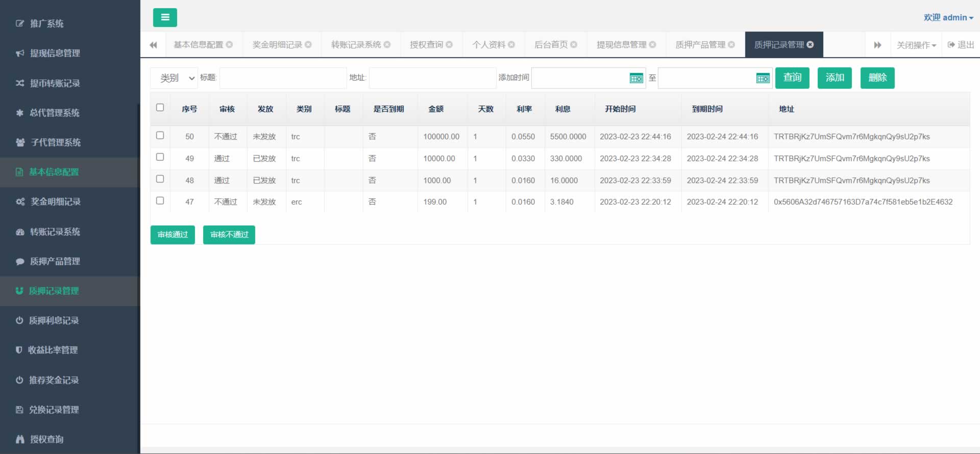The height and width of the screenshot is (454, 980).
Task: Switch to the 提现信息管理 tab
Action: pos(621,45)
